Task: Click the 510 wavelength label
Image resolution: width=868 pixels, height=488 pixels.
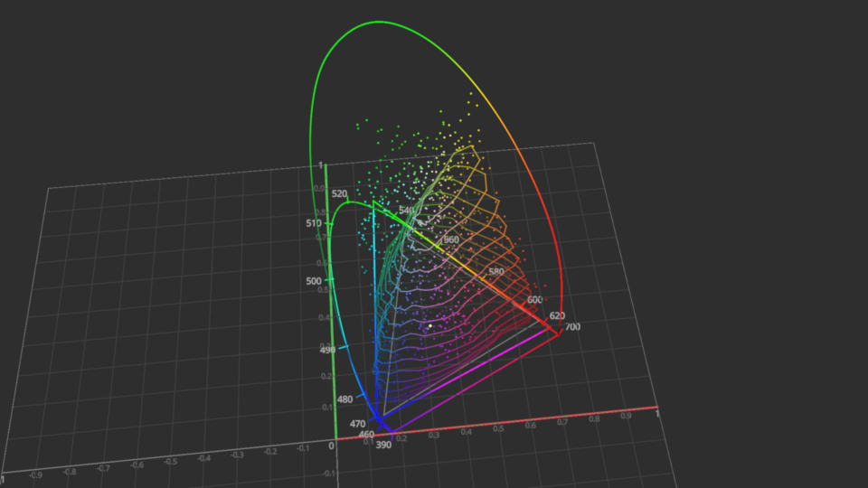Action: click(x=314, y=223)
